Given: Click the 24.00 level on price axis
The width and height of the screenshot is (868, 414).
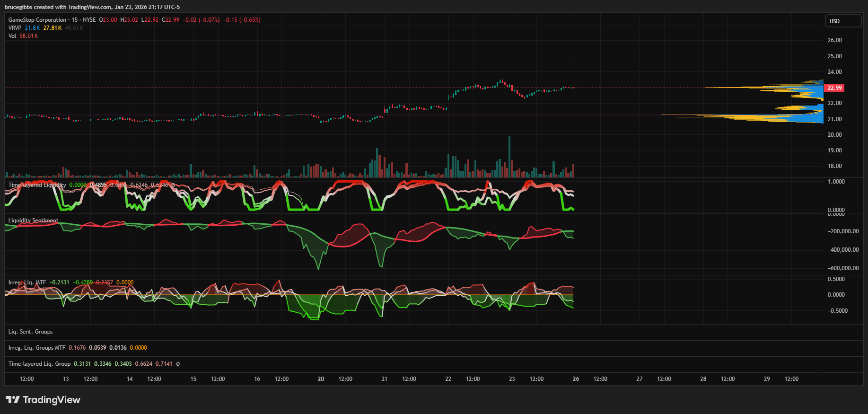Looking at the screenshot, I should coord(834,72).
